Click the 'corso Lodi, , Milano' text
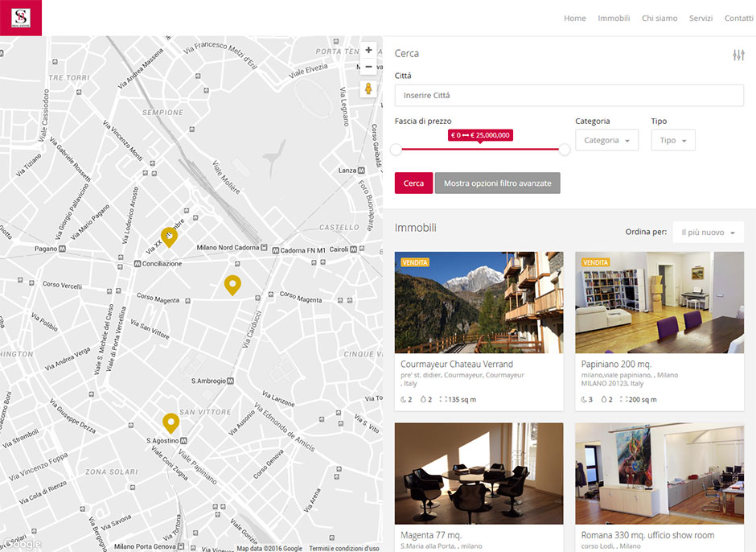756x552 pixels. click(611, 546)
